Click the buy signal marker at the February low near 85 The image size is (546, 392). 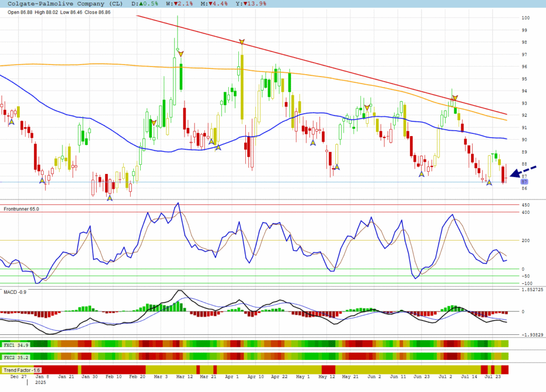pos(110,198)
